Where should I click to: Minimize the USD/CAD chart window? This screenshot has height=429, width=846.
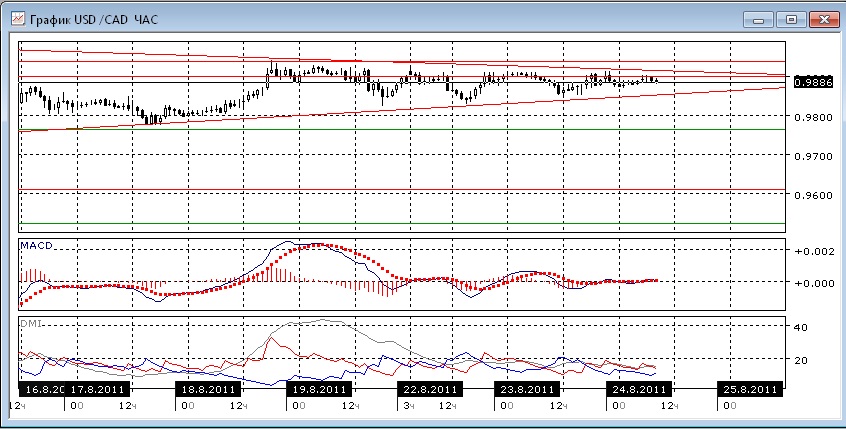coord(759,20)
